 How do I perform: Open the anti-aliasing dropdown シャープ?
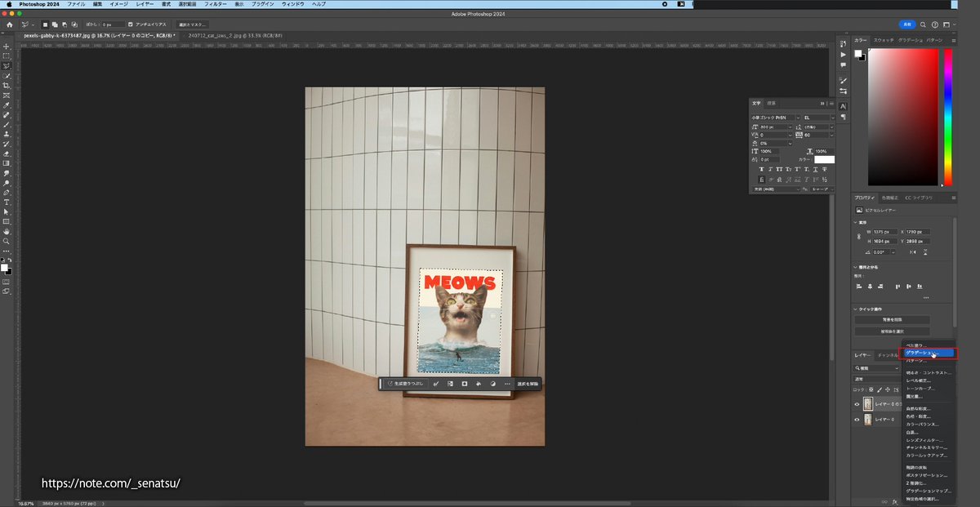pos(824,189)
